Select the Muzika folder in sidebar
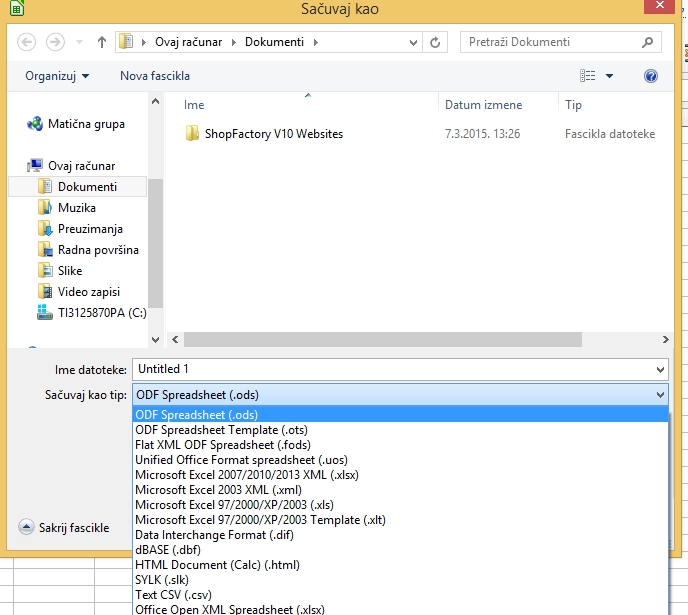 tap(76, 208)
